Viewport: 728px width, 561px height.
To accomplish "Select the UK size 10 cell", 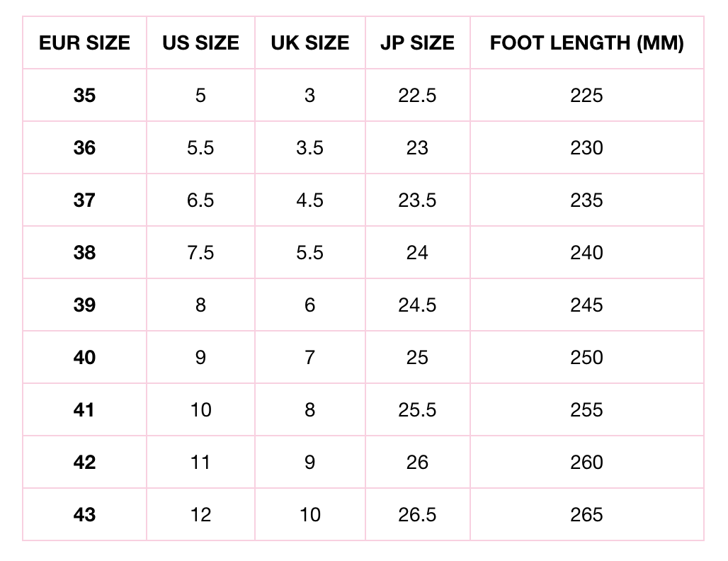I will tap(309, 515).
